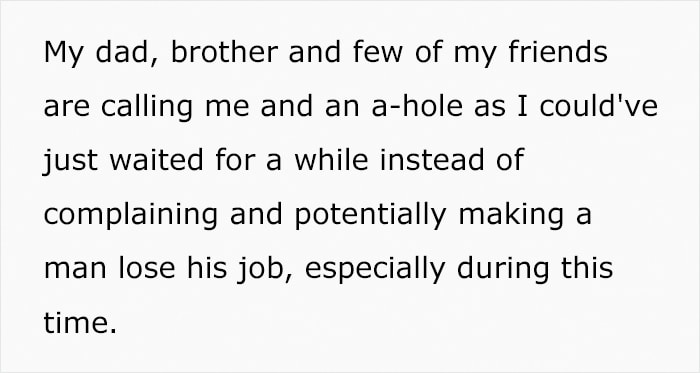Click the word "complaining"
The width and height of the screenshot is (700, 373).
point(131,216)
